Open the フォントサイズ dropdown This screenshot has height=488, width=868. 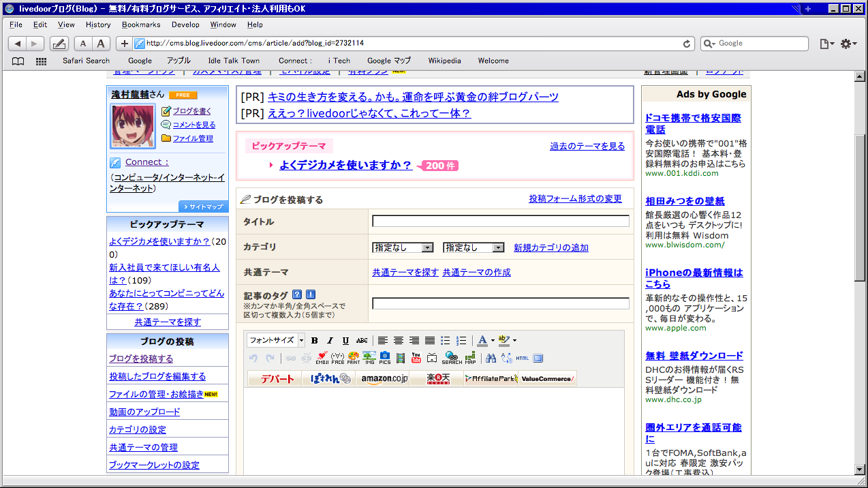[276, 340]
